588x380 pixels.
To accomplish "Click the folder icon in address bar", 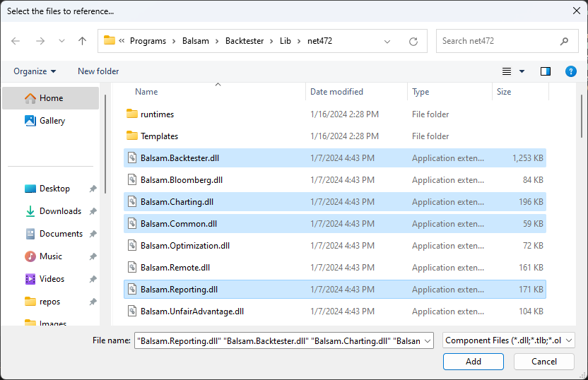I will click(109, 40).
